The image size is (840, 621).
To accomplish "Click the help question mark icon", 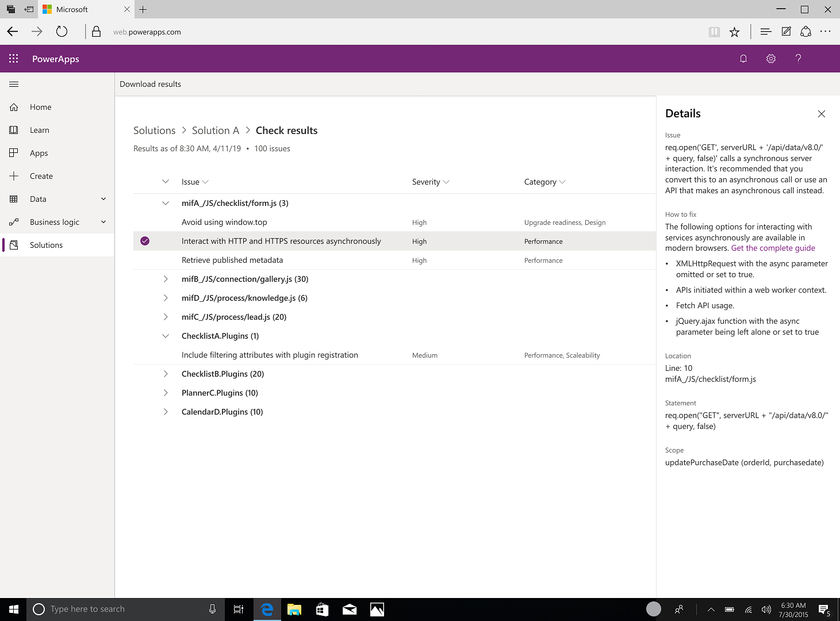I will tap(798, 58).
